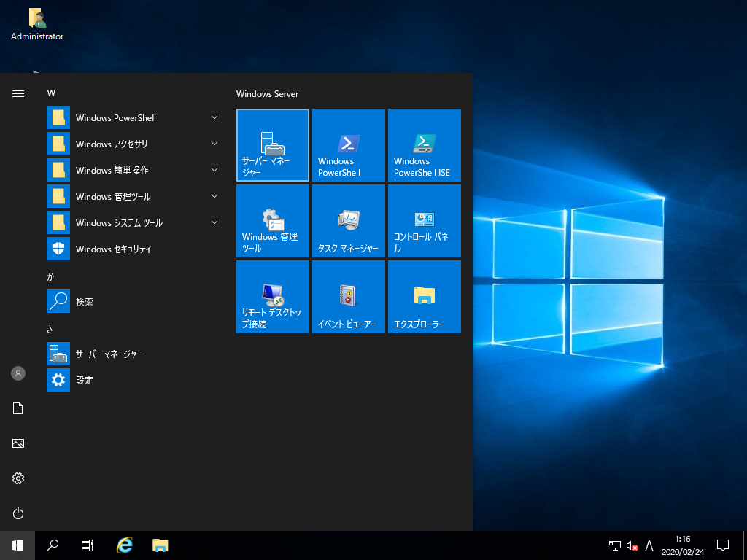Open the Windows 管理ツール tile
Screen dimensions: 747x560
coord(273,220)
